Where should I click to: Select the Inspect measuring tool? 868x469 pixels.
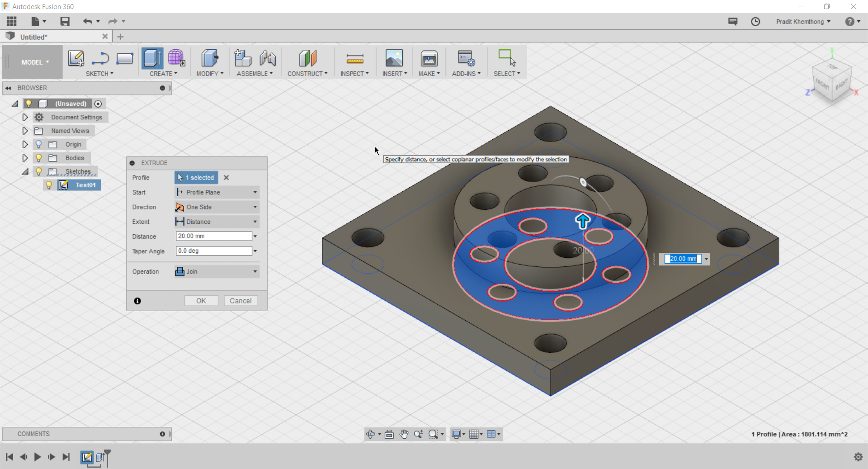click(x=354, y=59)
